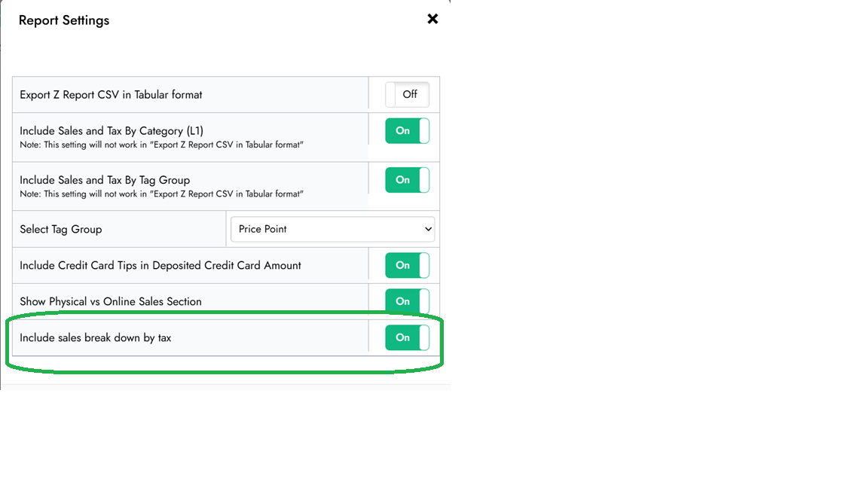Close the Report Settings dialog

(x=432, y=19)
